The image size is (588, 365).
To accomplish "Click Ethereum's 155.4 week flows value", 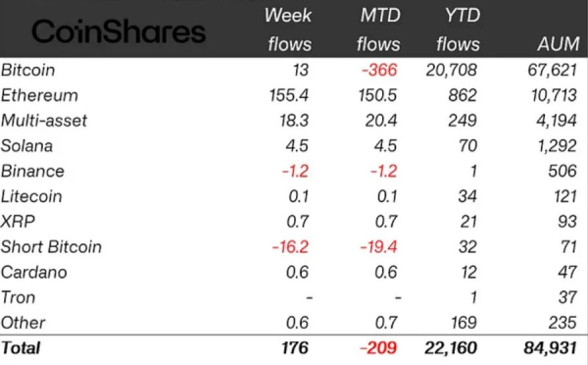I will (289, 95).
